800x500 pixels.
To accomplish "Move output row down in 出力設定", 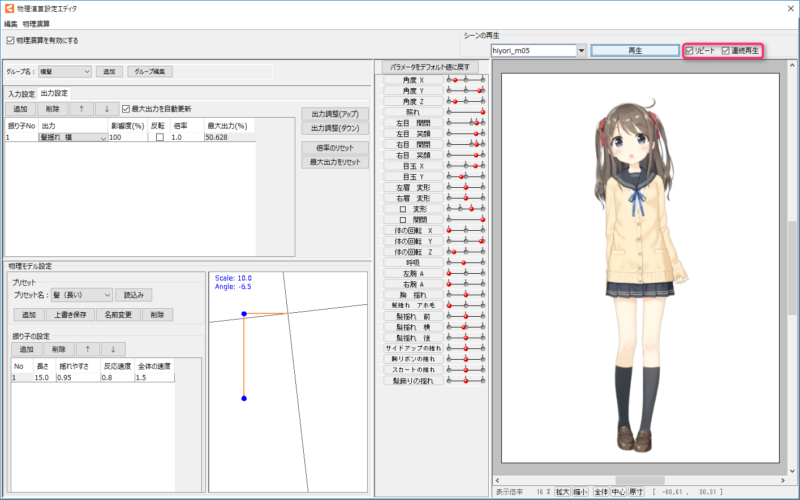I will tap(107, 109).
